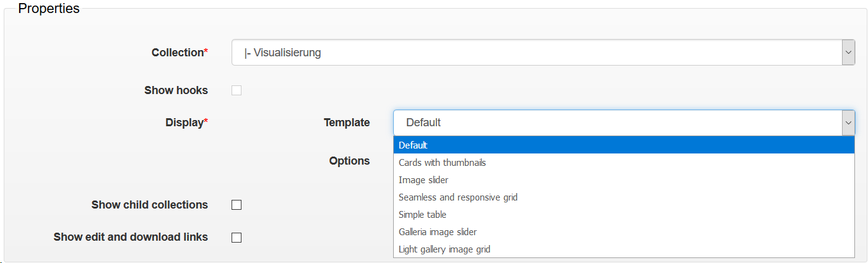Select Galleria image slider option

[x=438, y=232]
